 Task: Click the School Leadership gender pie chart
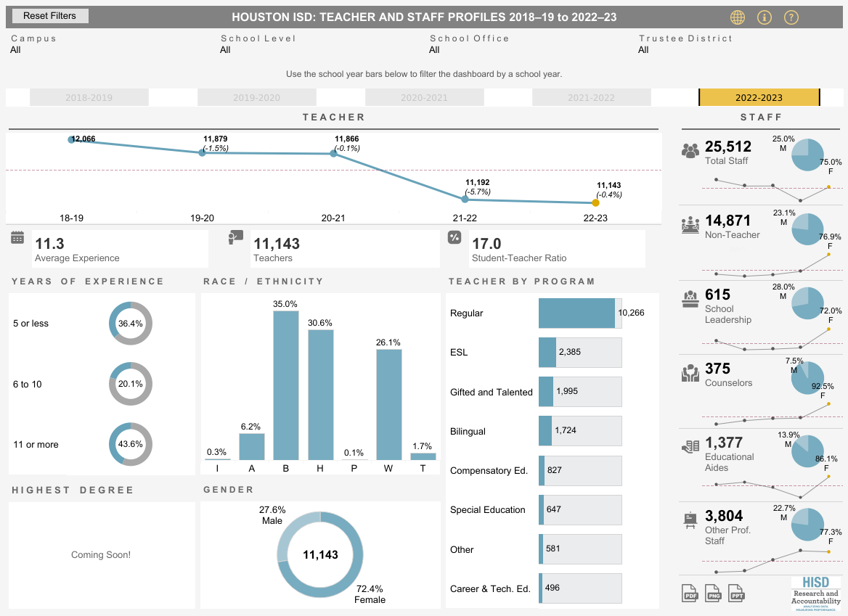click(807, 303)
